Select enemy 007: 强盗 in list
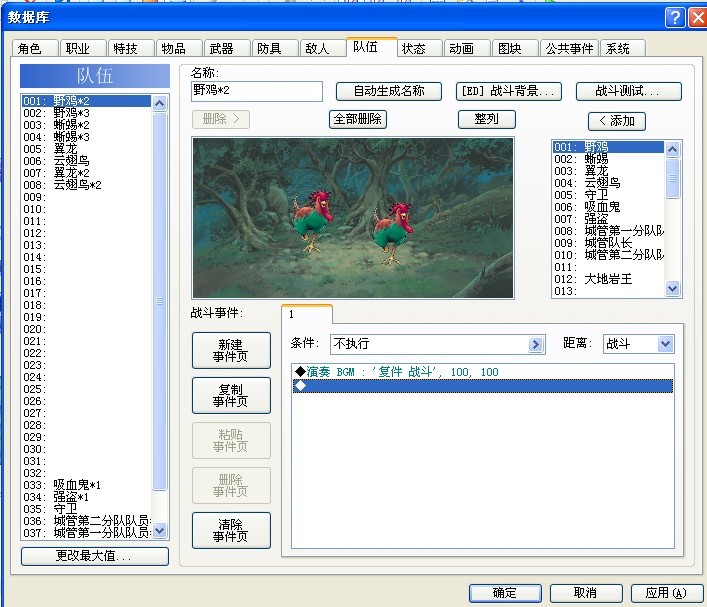This screenshot has height=607, width=707. coord(608,219)
